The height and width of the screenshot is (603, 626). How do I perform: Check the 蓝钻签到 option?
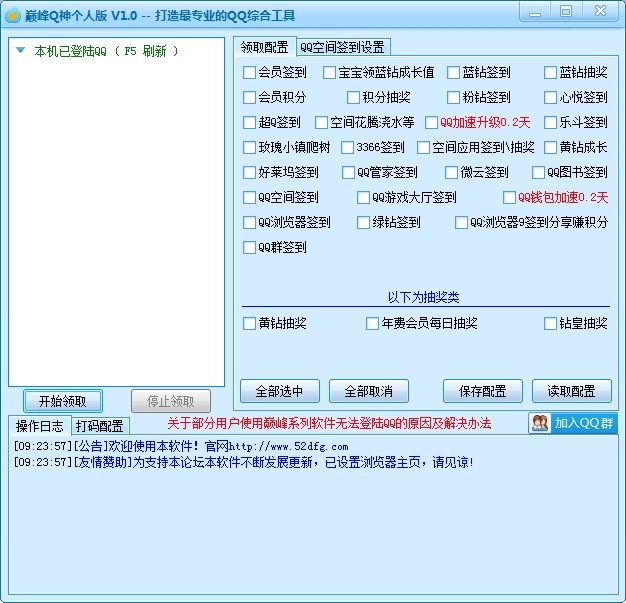pos(453,73)
